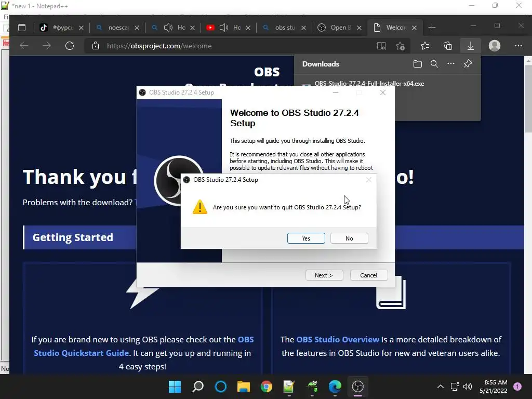Mute the YouTube tab audio
The image size is (532, 399).
pyautogui.click(x=224, y=28)
